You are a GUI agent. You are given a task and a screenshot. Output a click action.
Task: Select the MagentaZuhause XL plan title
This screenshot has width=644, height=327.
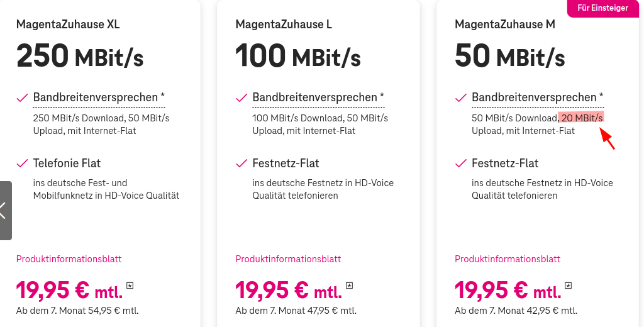pyautogui.click(x=68, y=25)
